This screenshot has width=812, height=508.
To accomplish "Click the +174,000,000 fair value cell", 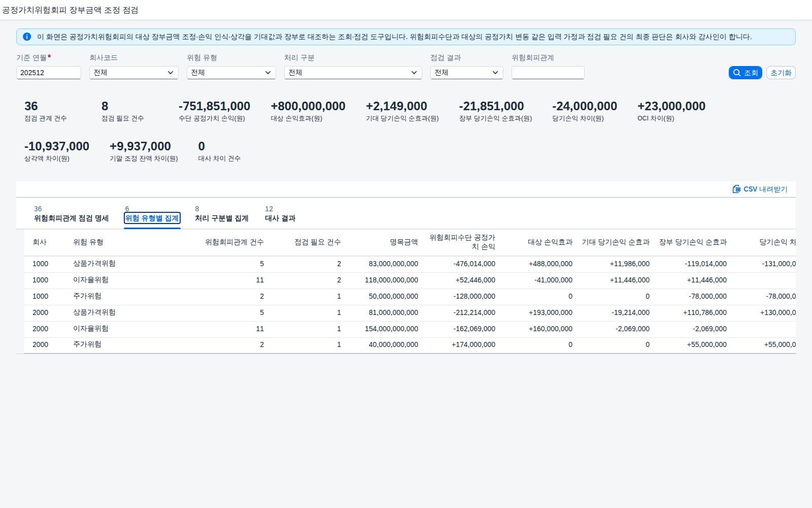I will click(x=473, y=344).
